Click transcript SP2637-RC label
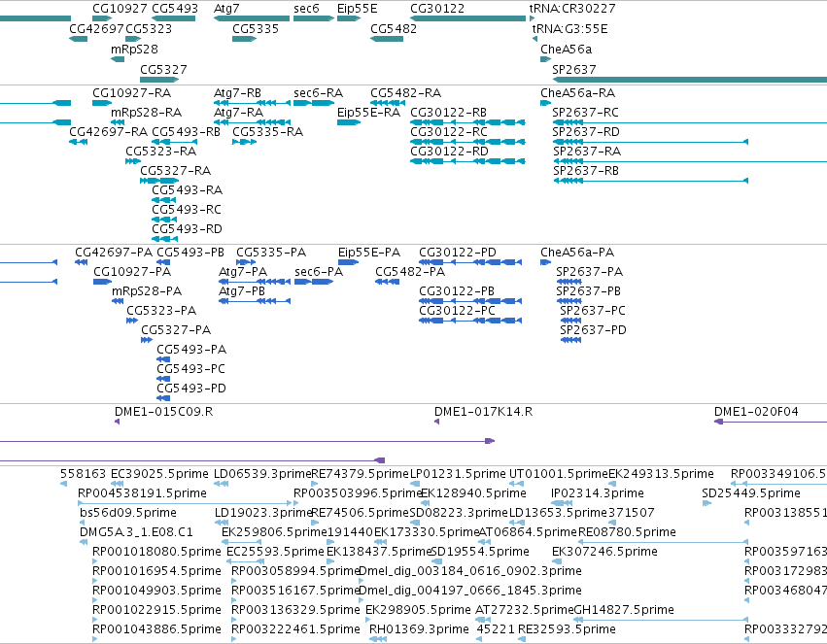The image size is (827, 644). coord(585,113)
